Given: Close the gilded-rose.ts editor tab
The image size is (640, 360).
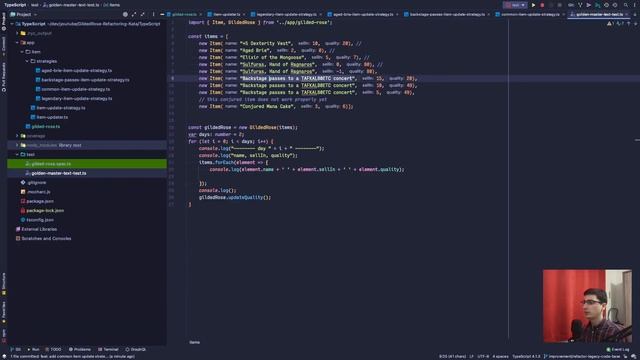Looking at the screenshot, I should [200, 15].
